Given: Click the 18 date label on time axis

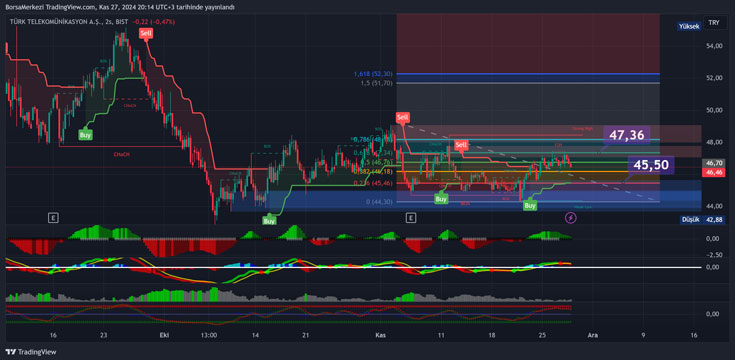Looking at the screenshot, I should click(x=491, y=335).
